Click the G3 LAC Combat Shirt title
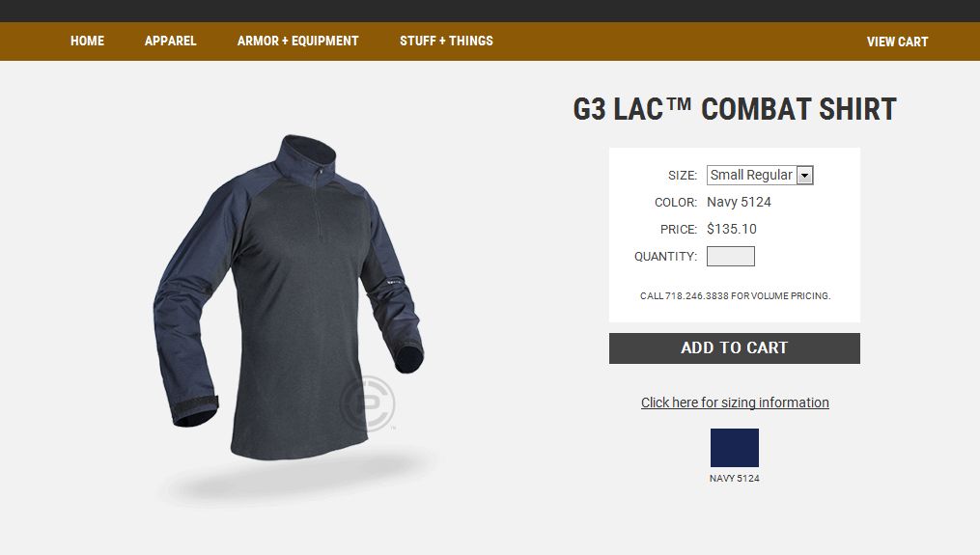Image resolution: width=980 pixels, height=555 pixels. click(735, 109)
